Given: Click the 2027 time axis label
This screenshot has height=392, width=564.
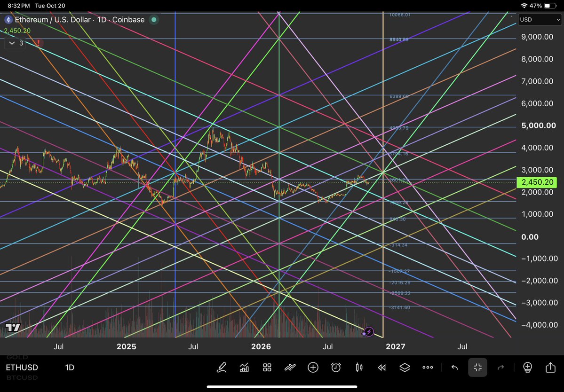Looking at the screenshot, I should click(x=395, y=346).
